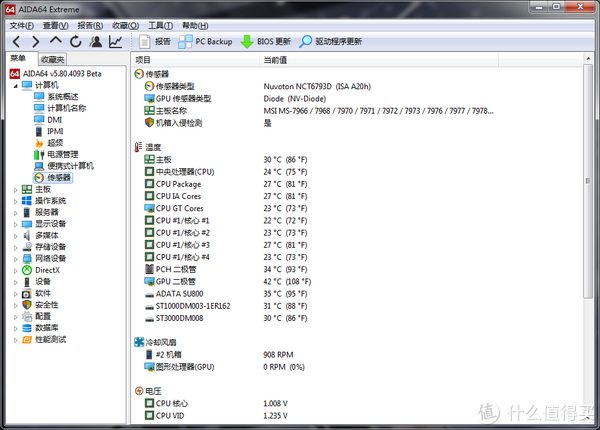Expand the 多媒体 tree node
Screen dimensions: 600x430
click(16, 236)
